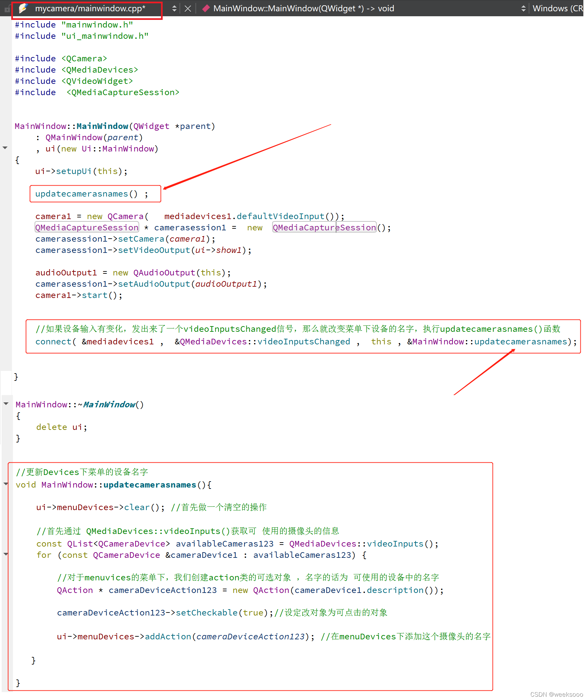Click the connect( call keyword

tap(55, 342)
